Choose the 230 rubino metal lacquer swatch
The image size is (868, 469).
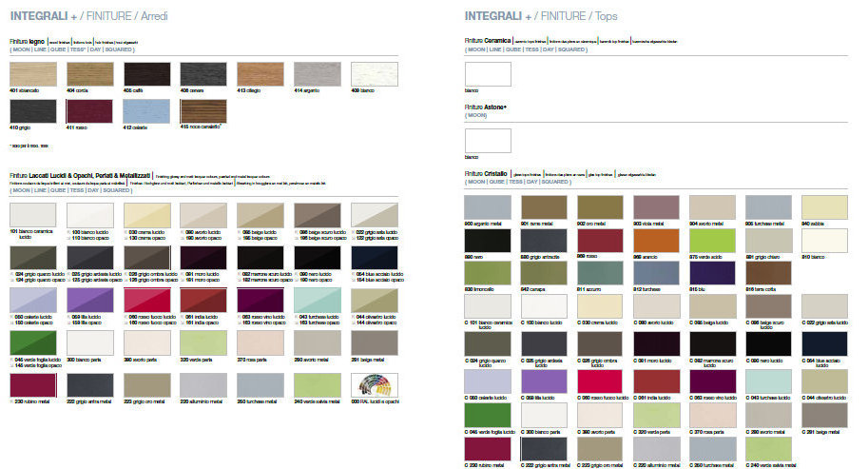(31, 384)
